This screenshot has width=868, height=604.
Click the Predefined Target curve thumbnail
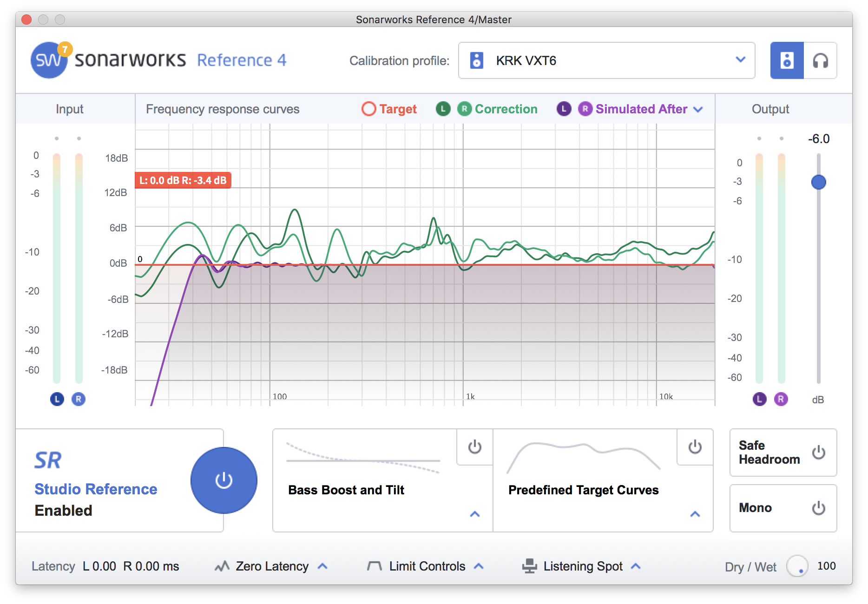(x=583, y=458)
